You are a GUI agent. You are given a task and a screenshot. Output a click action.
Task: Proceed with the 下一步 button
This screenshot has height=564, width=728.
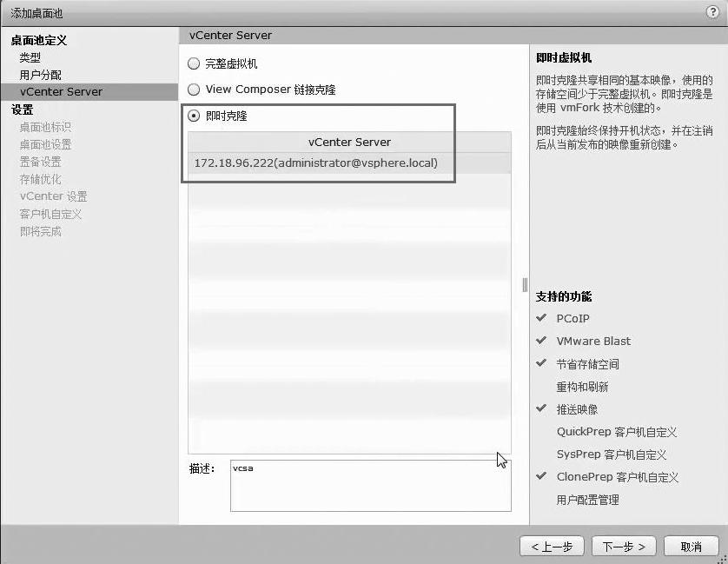click(x=624, y=547)
